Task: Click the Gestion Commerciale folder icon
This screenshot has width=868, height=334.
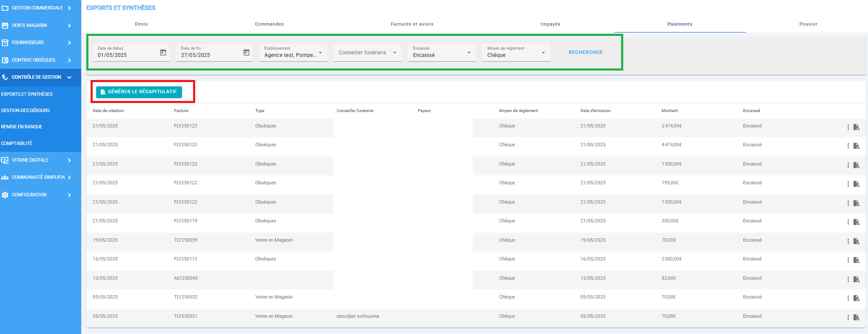Action: [5, 8]
